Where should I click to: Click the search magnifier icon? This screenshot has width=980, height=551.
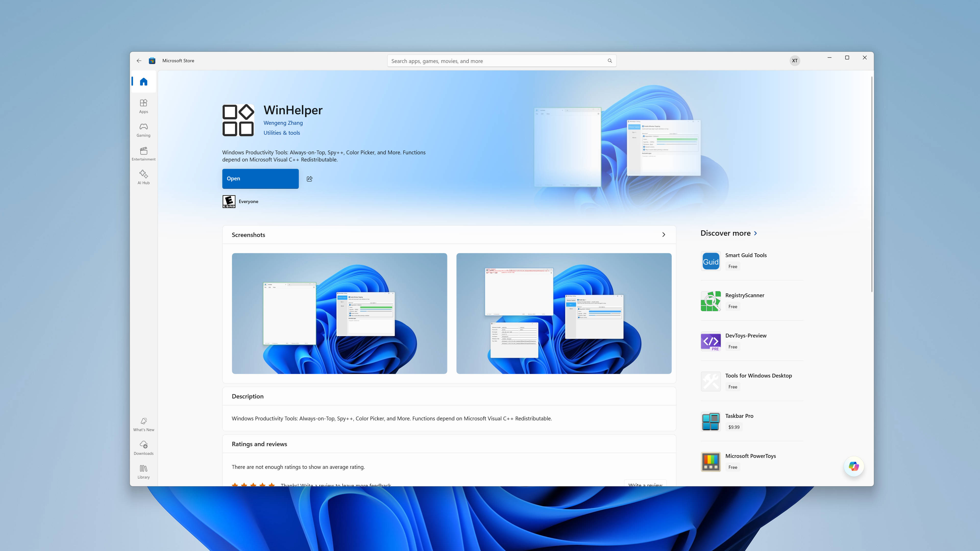tap(609, 61)
